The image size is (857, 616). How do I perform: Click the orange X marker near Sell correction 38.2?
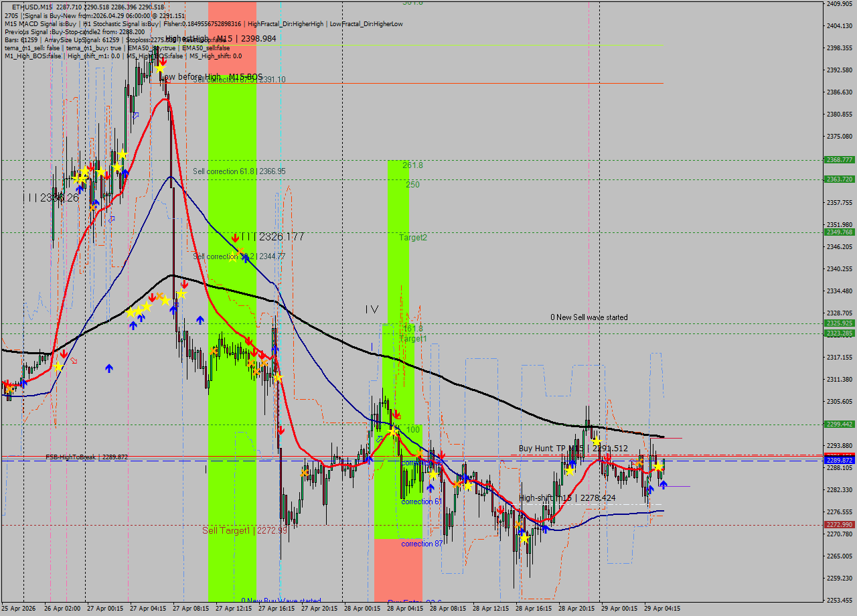[240, 251]
